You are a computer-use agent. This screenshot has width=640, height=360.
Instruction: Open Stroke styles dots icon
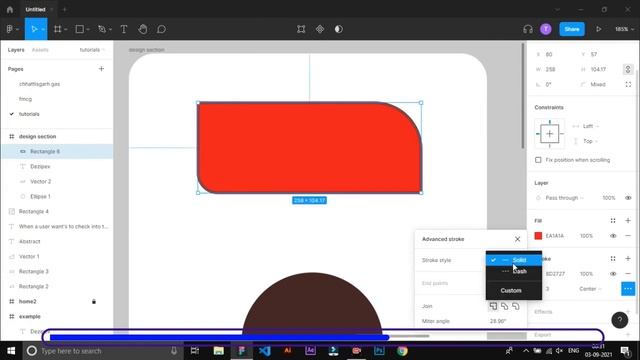613,258
